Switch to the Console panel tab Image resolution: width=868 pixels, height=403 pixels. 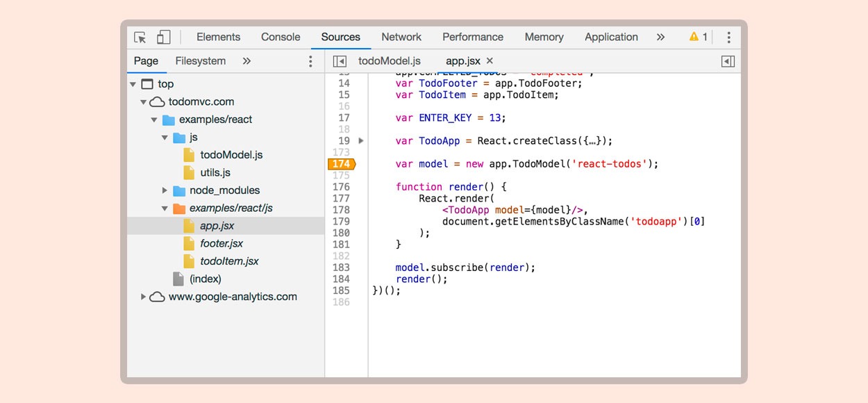(281, 38)
